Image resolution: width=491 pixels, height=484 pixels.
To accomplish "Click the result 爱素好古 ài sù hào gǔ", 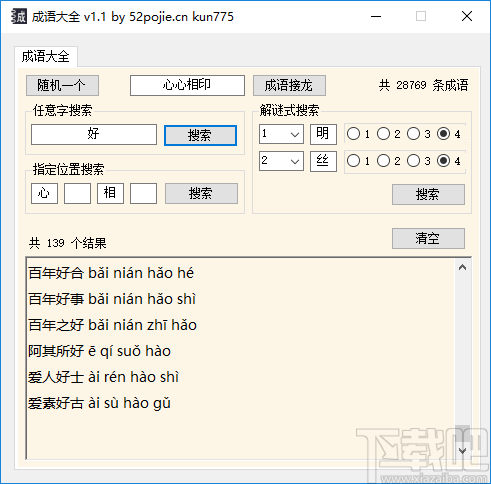I will pos(99,403).
